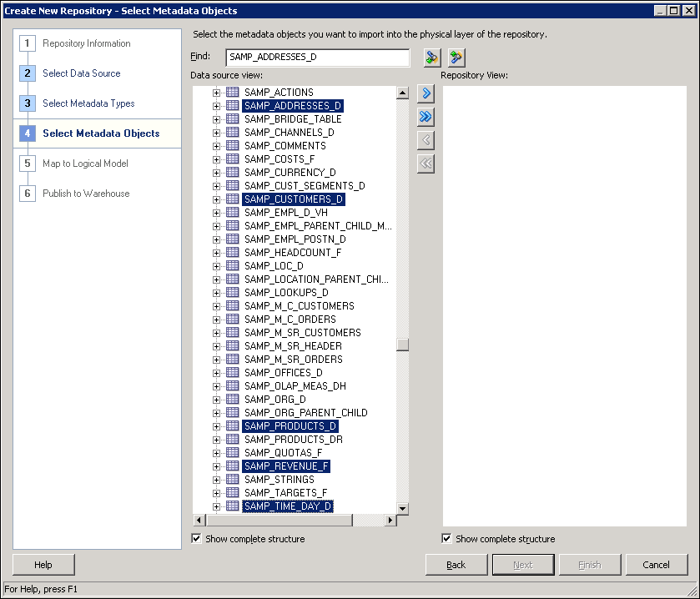This screenshot has height=599, width=700.
Task: Expand the SAMP_PRODUCTS_D tree node
Action: point(217,425)
